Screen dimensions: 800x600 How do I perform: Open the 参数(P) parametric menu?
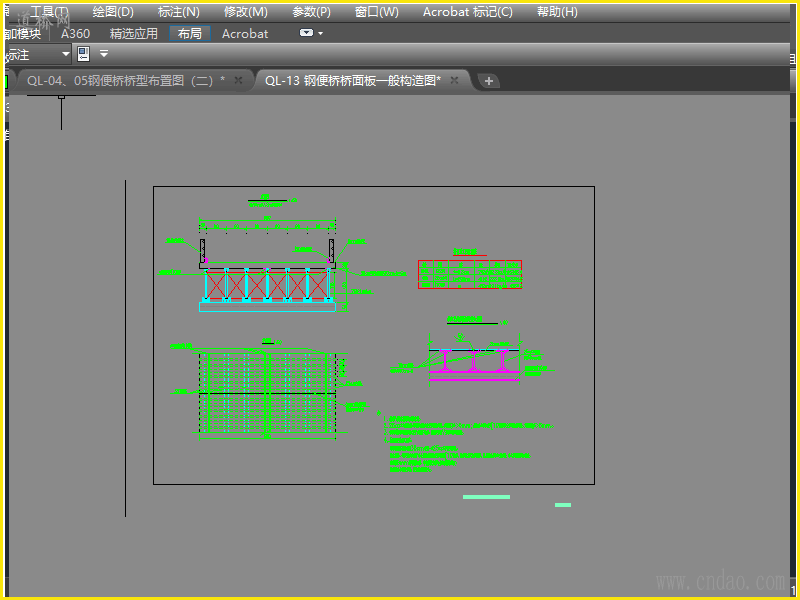(311, 12)
